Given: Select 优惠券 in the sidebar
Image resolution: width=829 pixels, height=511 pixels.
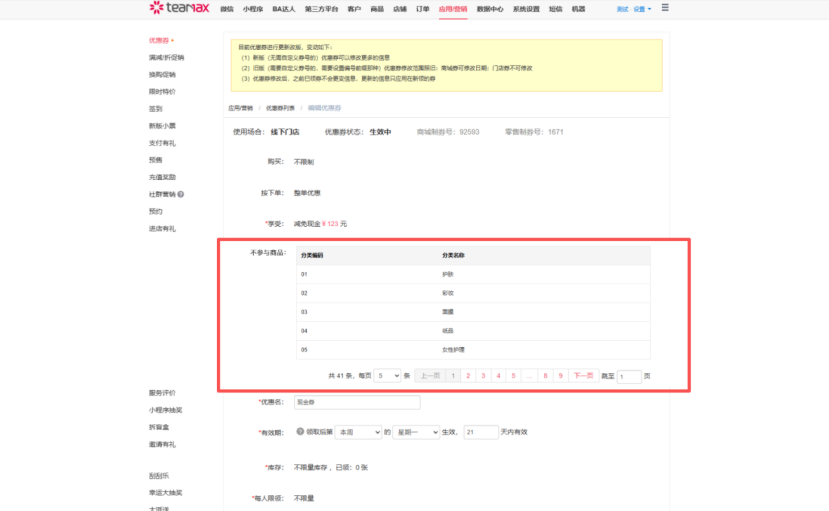Looking at the screenshot, I should click(x=159, y=40).
